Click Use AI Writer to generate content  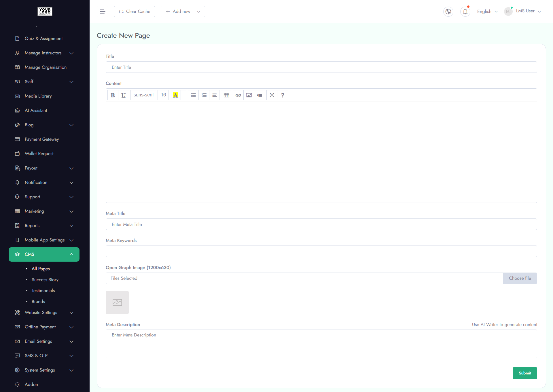pyautogui.click(x=504, y=325)
